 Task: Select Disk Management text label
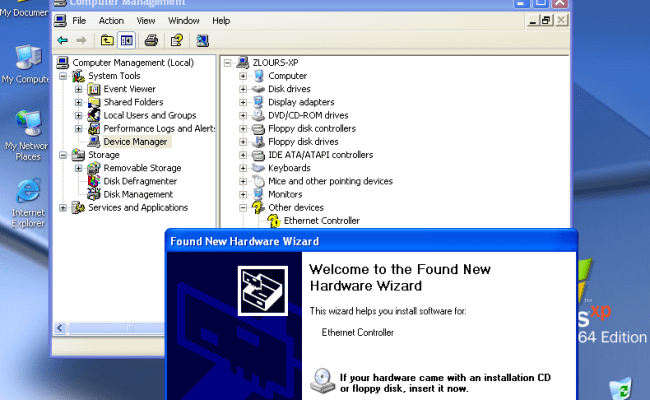click(138, 194)
